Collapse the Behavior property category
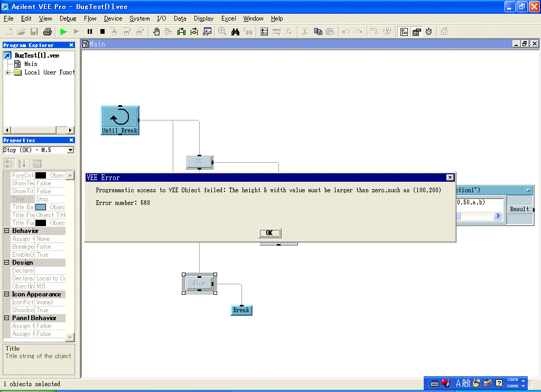Image resolution: width=541 pixels, height=392 pixels. pos(7,231)
